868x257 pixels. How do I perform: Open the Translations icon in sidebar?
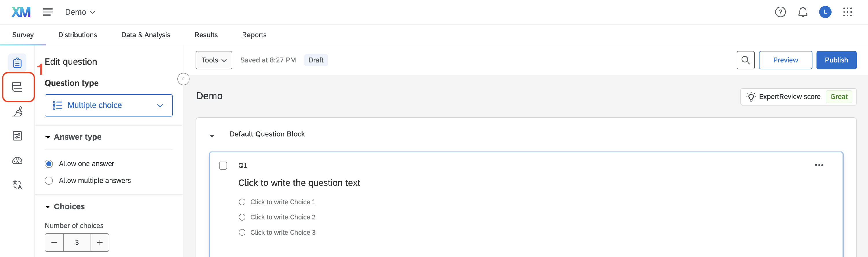(x=17, y=184)
